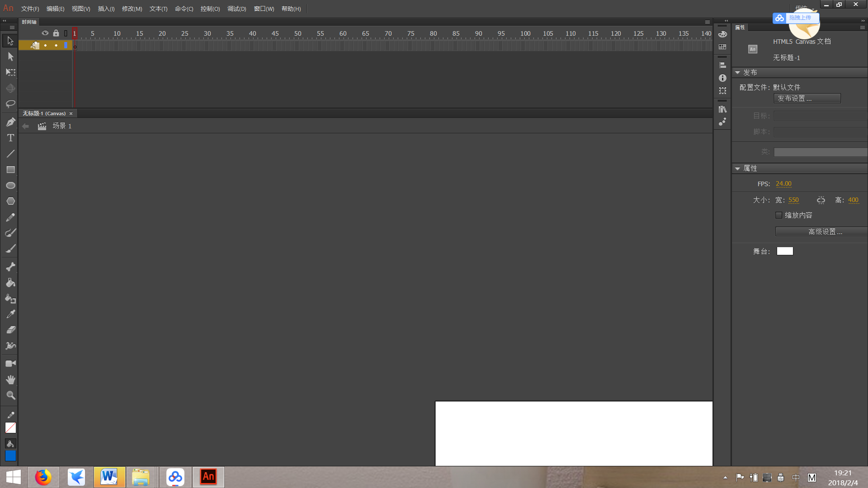868x488 pixels.
Task: Click the stage width value 550
Action: coord(793,200)
